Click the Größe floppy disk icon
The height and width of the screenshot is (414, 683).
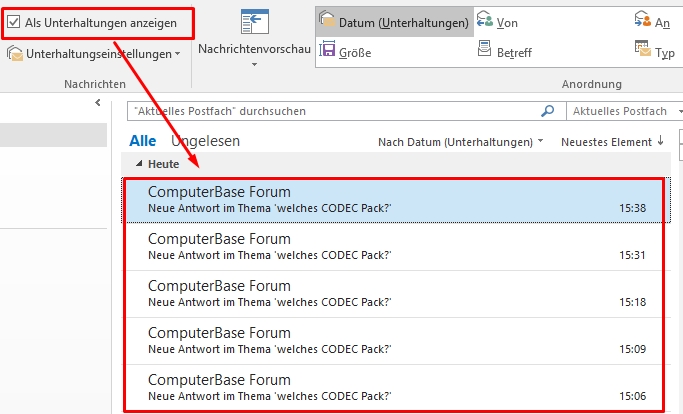[x=327, y=49]
